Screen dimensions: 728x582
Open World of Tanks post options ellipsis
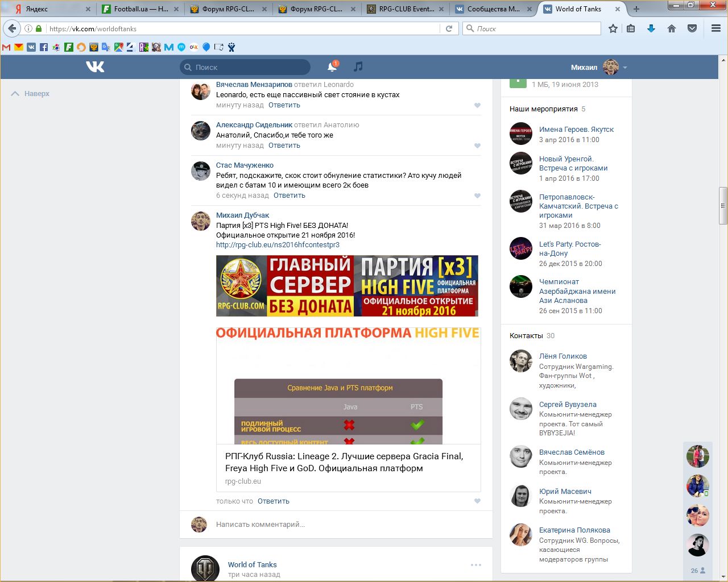(476, 565)
